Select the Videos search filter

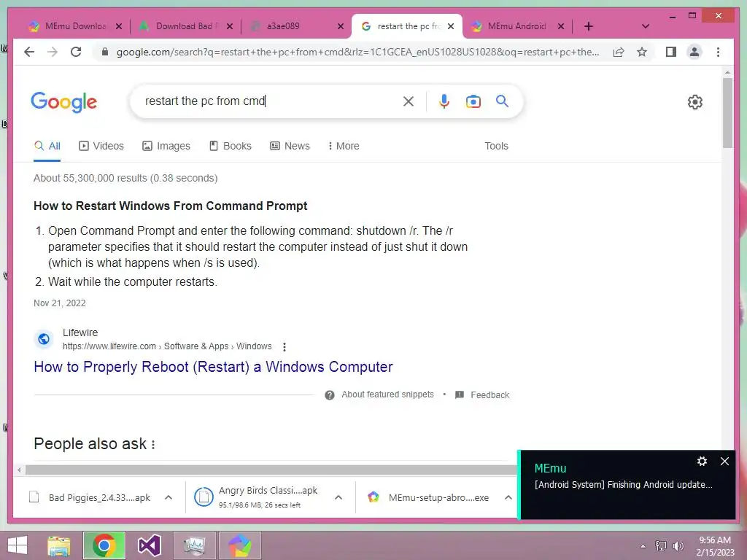tap(101, 146)
